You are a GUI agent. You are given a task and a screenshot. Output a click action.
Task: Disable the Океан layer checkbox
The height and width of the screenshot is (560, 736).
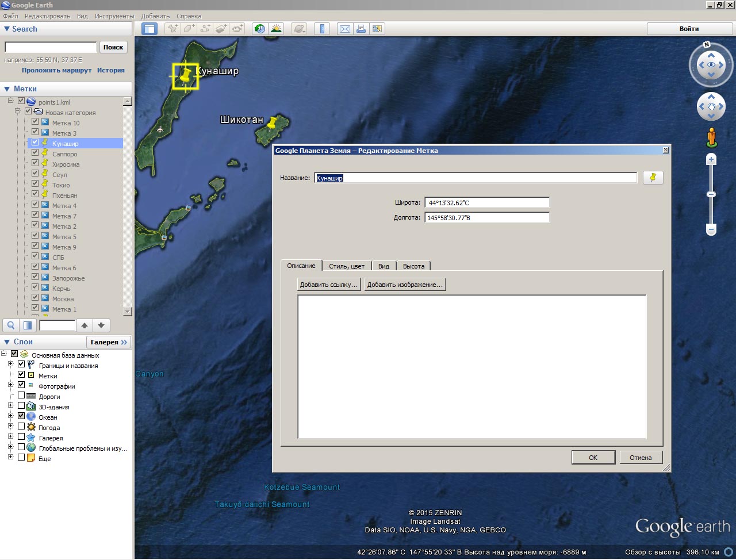click(x=21, y=416)
